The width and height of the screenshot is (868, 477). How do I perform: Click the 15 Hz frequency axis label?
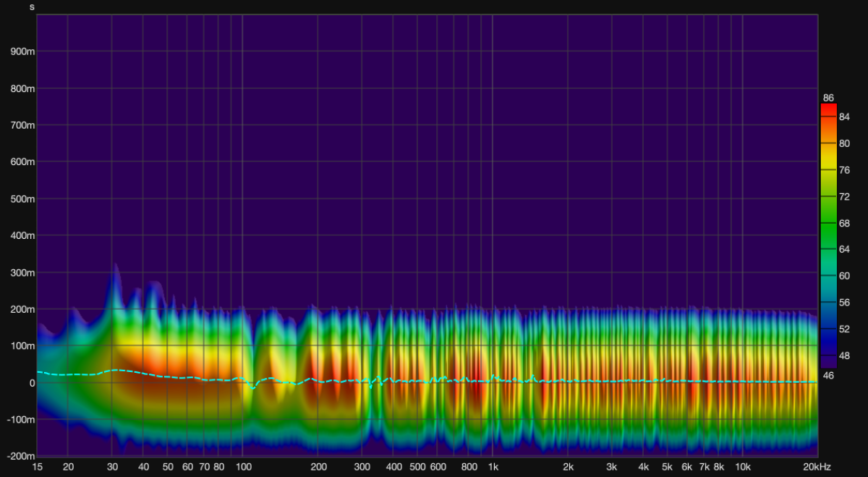point(37,467)
